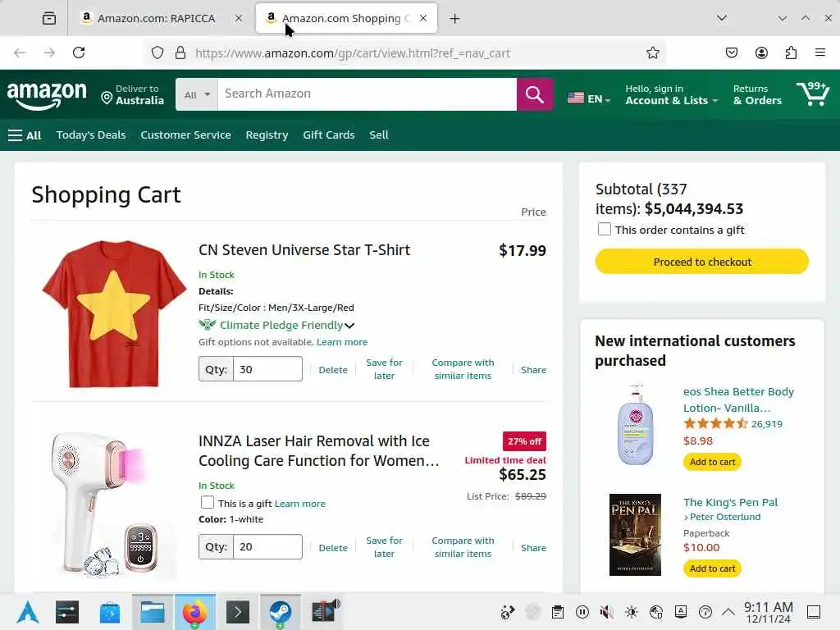Check 'This order contains a gift'
This screenshot has height=630, width=840.
point(605,230)
